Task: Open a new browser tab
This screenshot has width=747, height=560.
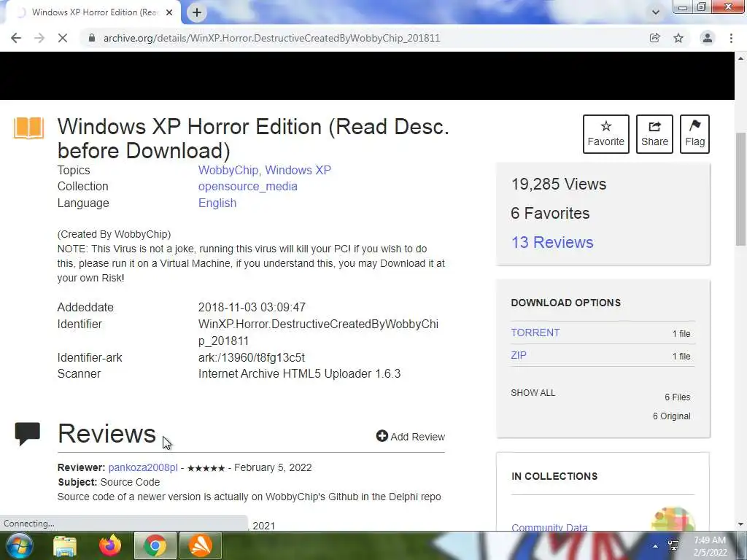Action: point(197,12)
